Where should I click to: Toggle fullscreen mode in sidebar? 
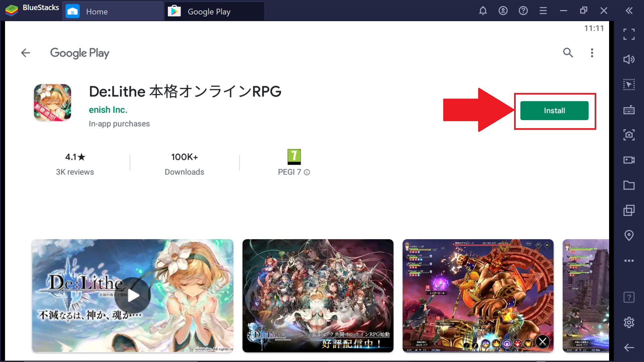click(x=629, y=34)
